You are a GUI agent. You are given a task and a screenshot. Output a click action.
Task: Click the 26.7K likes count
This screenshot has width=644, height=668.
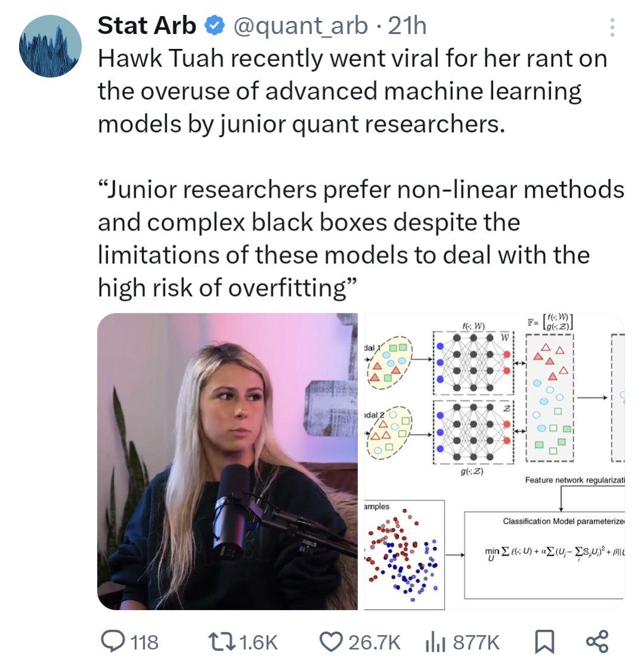click(374, 642)
